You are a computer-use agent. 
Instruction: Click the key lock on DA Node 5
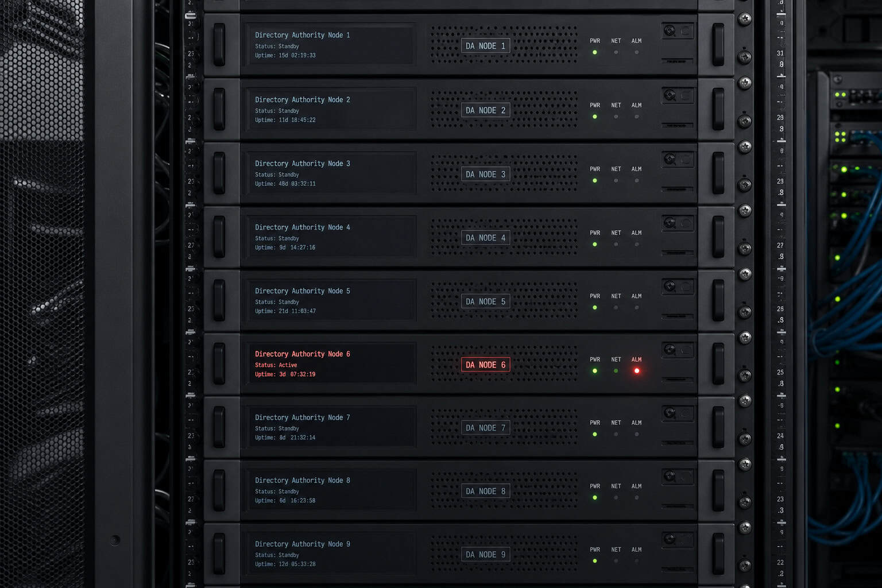[670, 285]
